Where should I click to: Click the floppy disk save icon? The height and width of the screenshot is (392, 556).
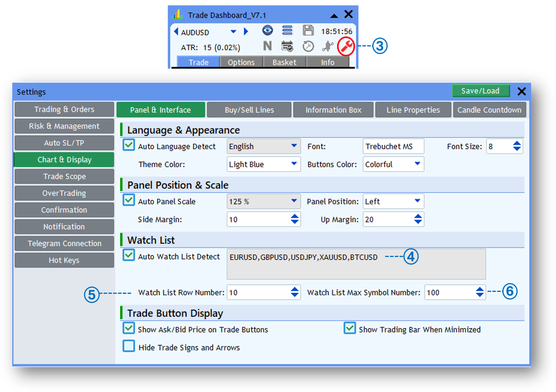coord(308,30)
